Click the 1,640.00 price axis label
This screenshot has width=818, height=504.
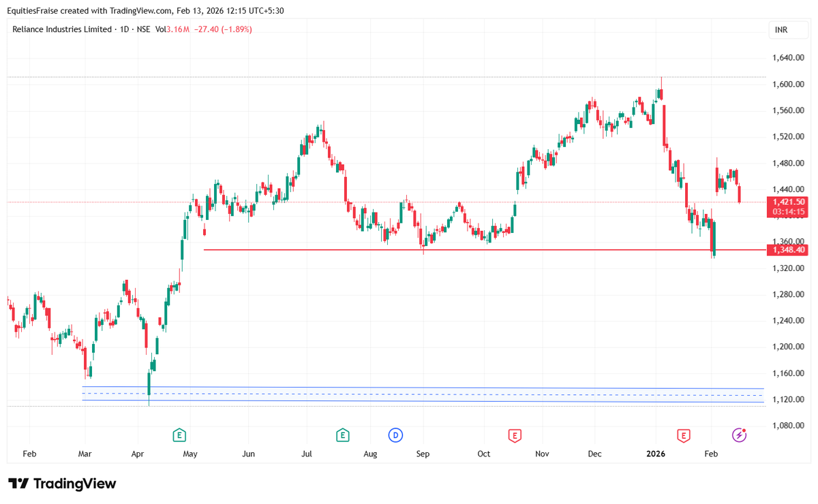788,58
